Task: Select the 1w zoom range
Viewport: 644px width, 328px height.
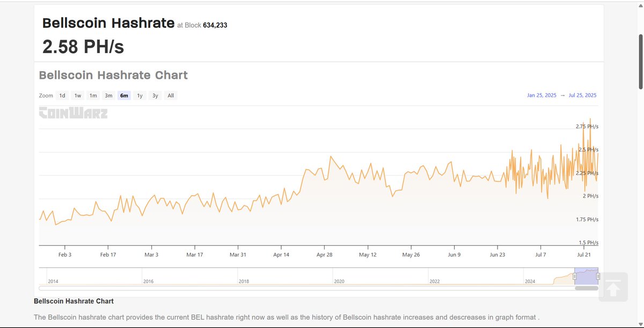Action: (78, 96)
